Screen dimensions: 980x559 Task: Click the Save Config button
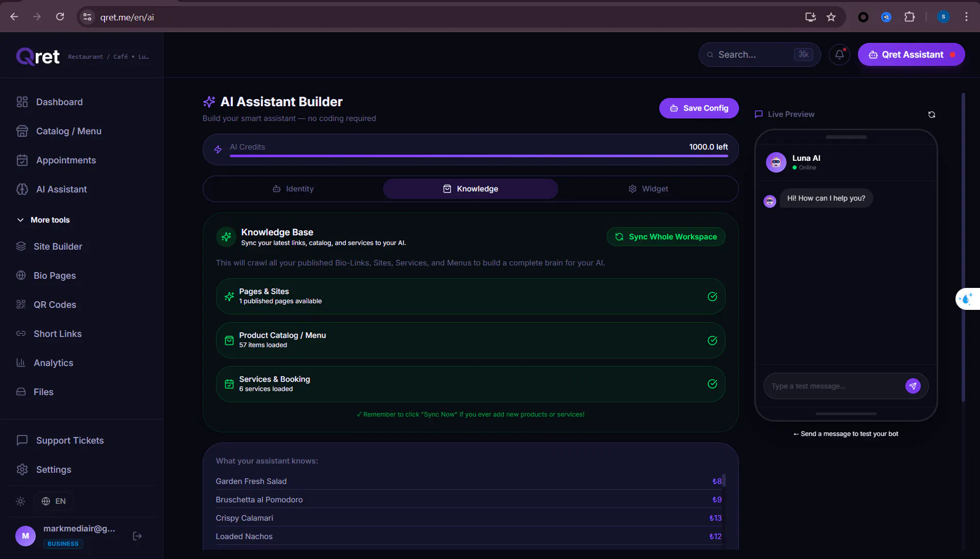699,108
